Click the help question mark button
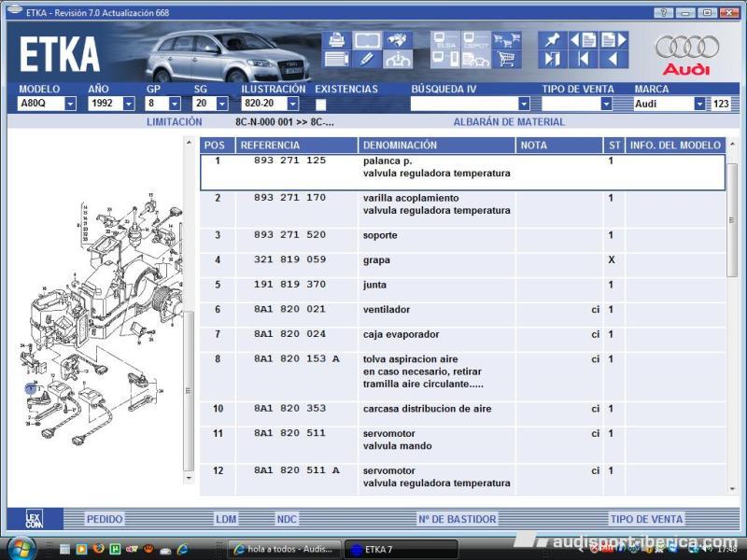 tap(664, 13)
